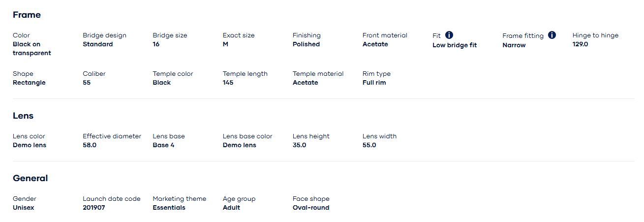Click the Hinge to hinge value 129.0
Viewport: 644px width, 222px height.
tap(580, 44)
